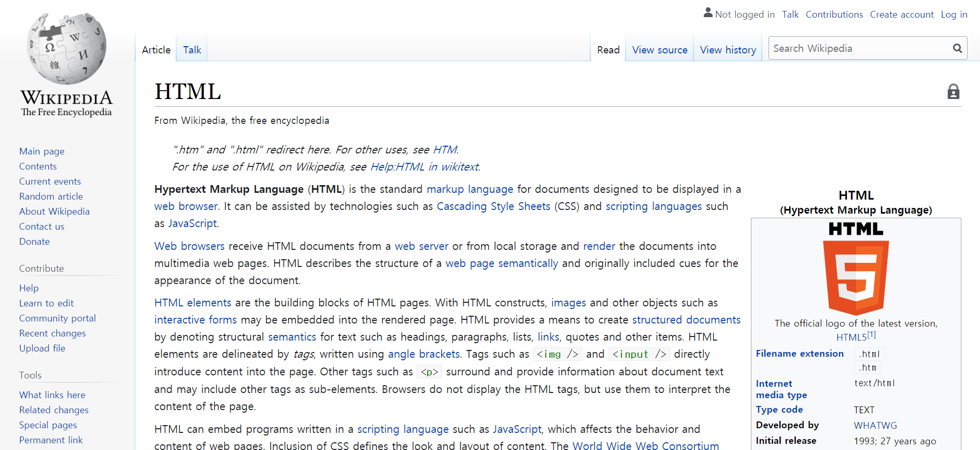The image size is (980, 450).
Task: Open Contact us page
Action: pos(41,227)
